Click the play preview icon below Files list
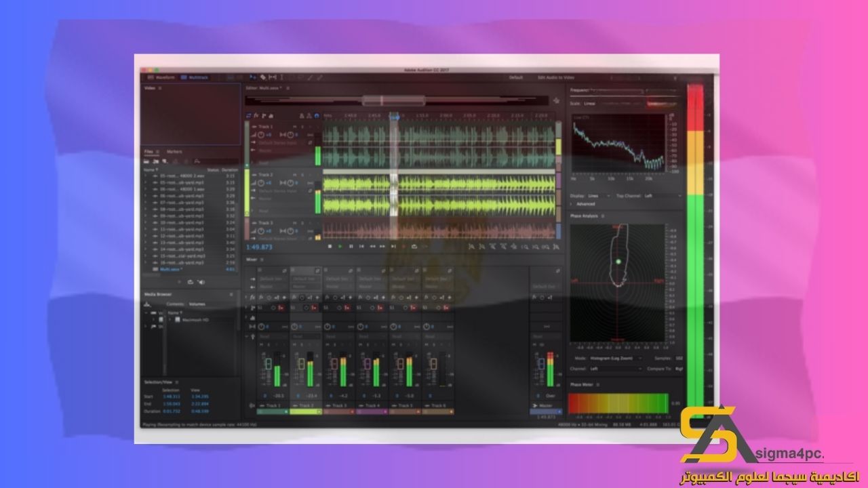The width and height of the screenshot is (868, 488). click(179, 281)
